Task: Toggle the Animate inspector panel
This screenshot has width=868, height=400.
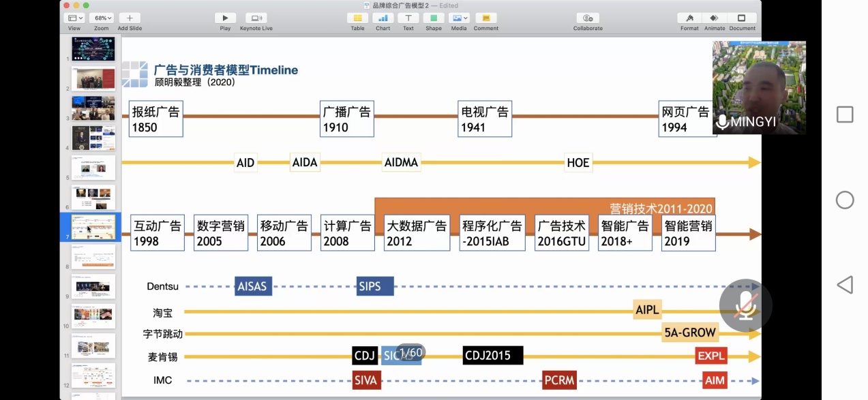Action: point(714,18)
